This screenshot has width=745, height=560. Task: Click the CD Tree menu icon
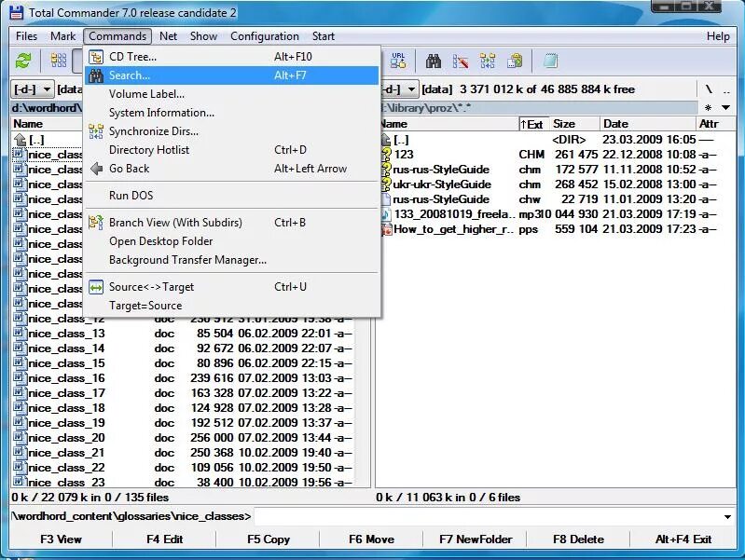tap(96, 57)
